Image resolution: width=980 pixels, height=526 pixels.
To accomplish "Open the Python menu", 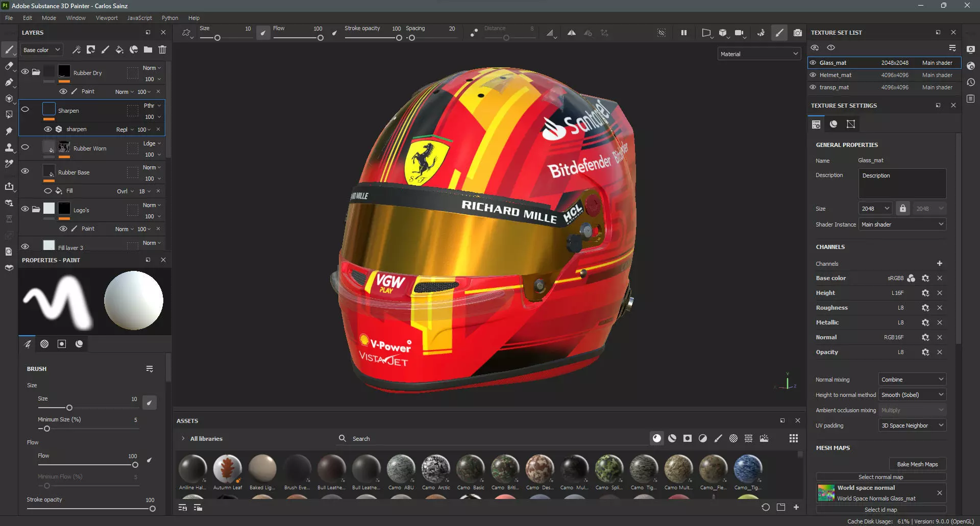I will click(170, 18).
